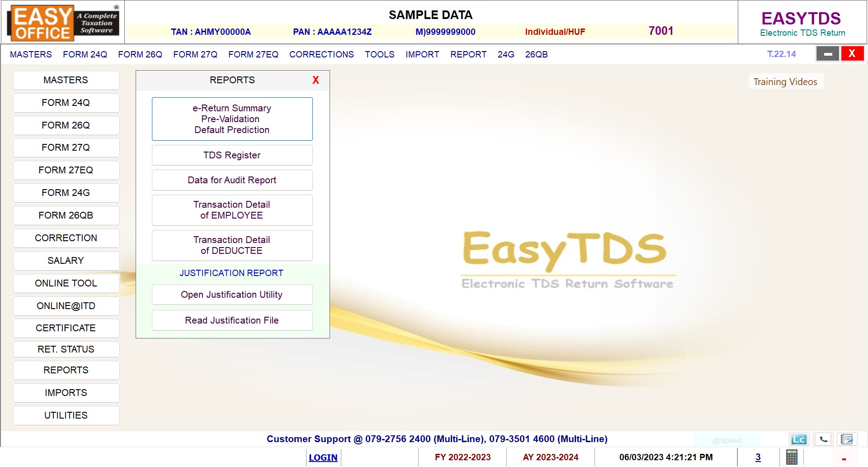868x467 pixels.
Task: Click the LOGIN link in the status bar
Action: pyautogui.click(x=323, y=457)
